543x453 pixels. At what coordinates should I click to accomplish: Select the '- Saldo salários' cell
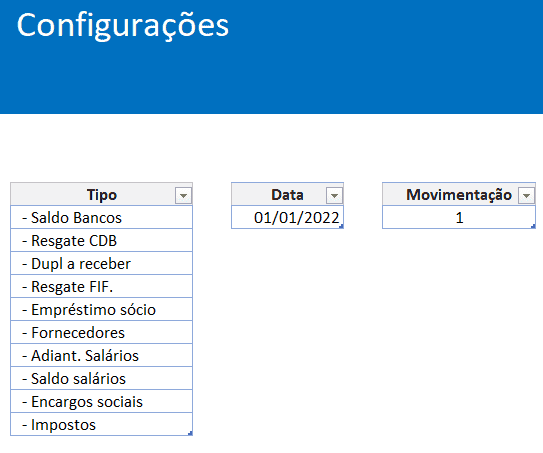[101, 378]
